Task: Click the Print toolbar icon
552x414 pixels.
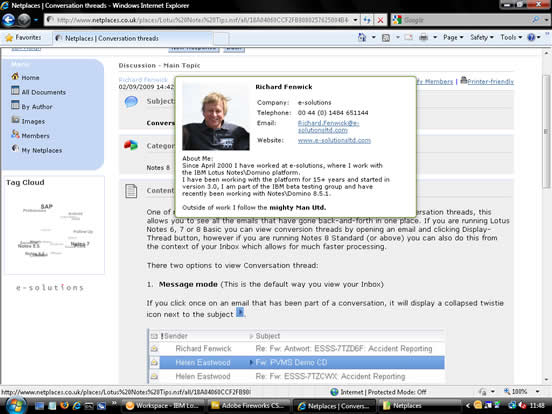Action: (424, 37)
